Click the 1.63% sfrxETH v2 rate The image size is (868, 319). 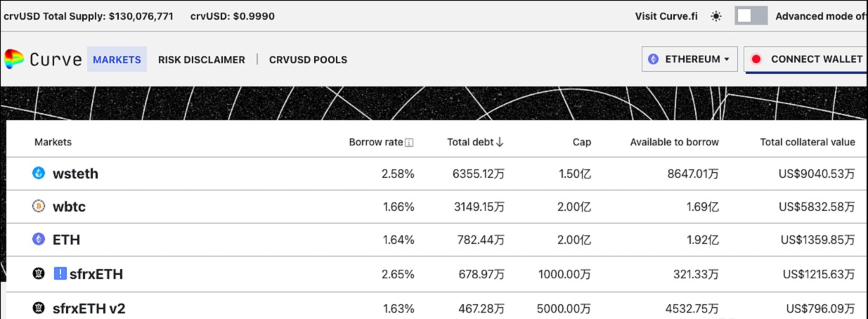[399, 308]
